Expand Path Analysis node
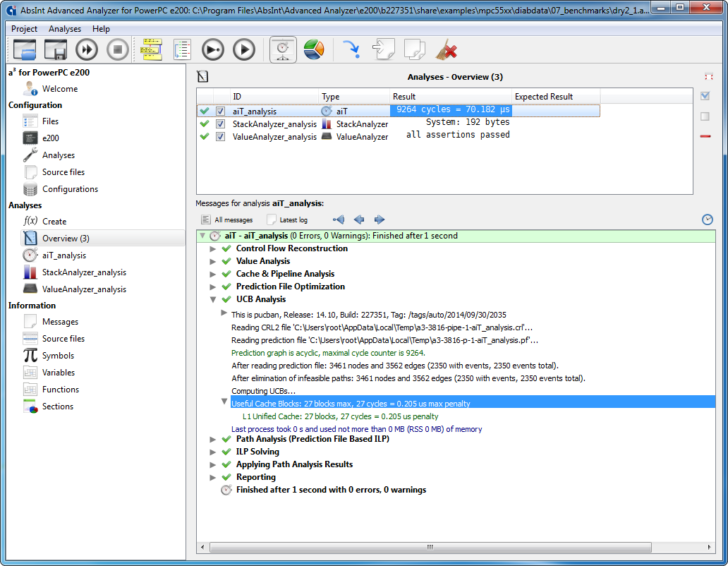The image size is (728, 566). click(212, 439)
